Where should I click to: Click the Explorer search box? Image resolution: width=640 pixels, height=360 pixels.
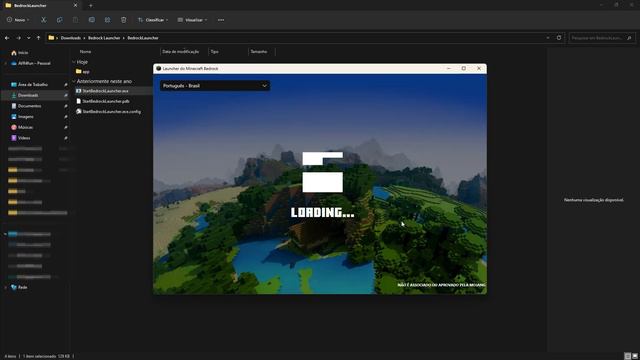(602, 38)
